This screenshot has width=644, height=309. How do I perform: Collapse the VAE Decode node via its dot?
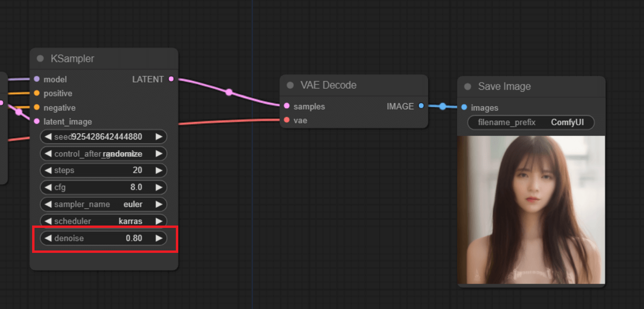click(x=290, y=85)
